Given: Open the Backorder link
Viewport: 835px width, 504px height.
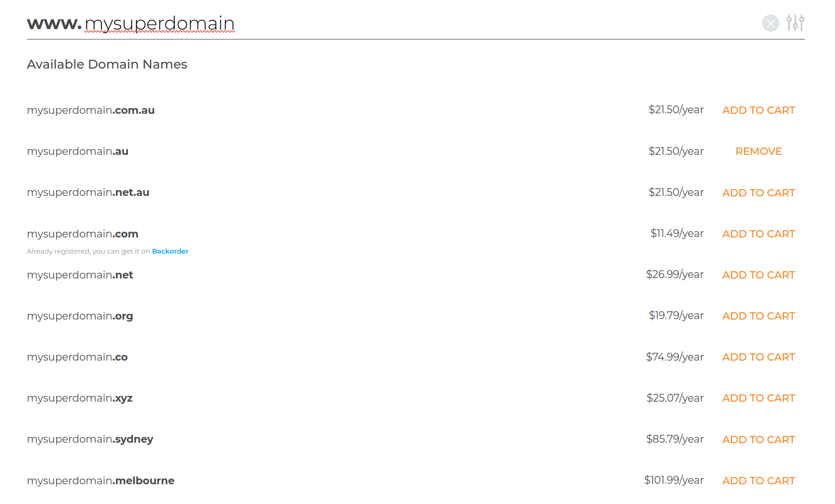Looking at the screenshot, I should pyautogui.click(x=170, y=251).
